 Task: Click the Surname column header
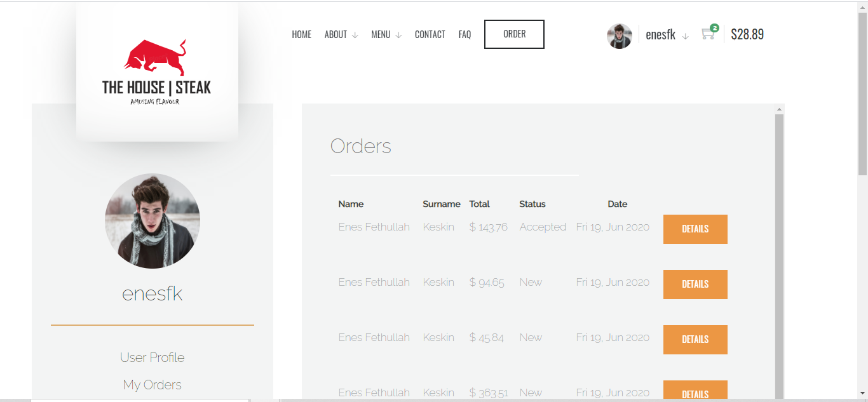(442, 204)
